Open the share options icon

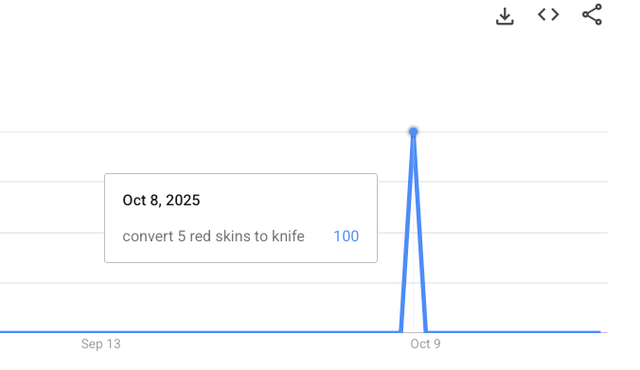point(592,14)
